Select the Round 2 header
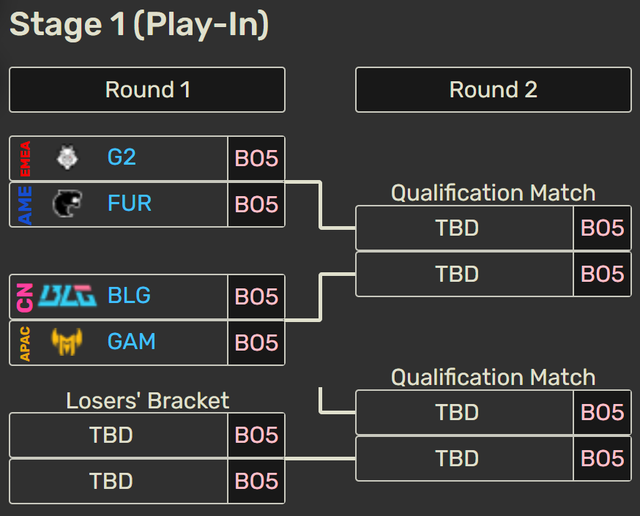640x516 pixels. click(493, 90)
